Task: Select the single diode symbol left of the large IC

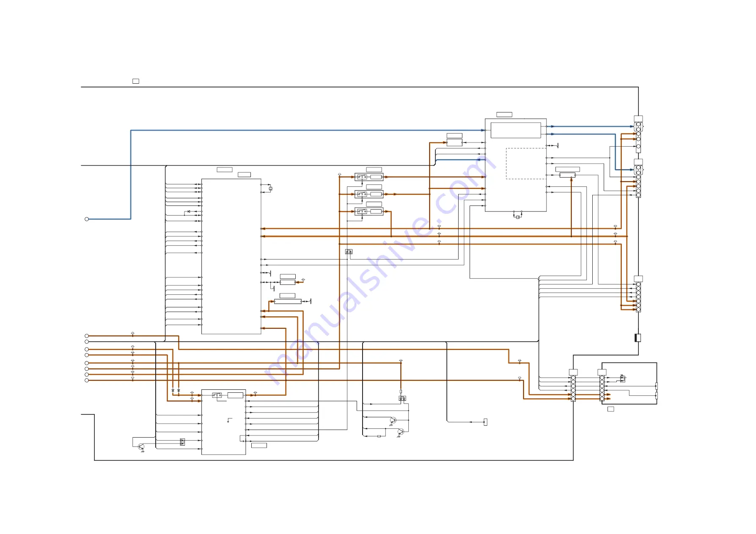Action: pyautogui.click(x=189, y=211)
